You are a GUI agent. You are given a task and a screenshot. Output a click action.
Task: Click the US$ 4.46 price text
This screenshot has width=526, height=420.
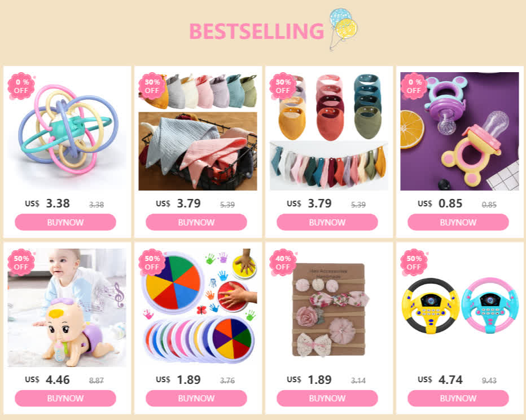coord(47,380)
